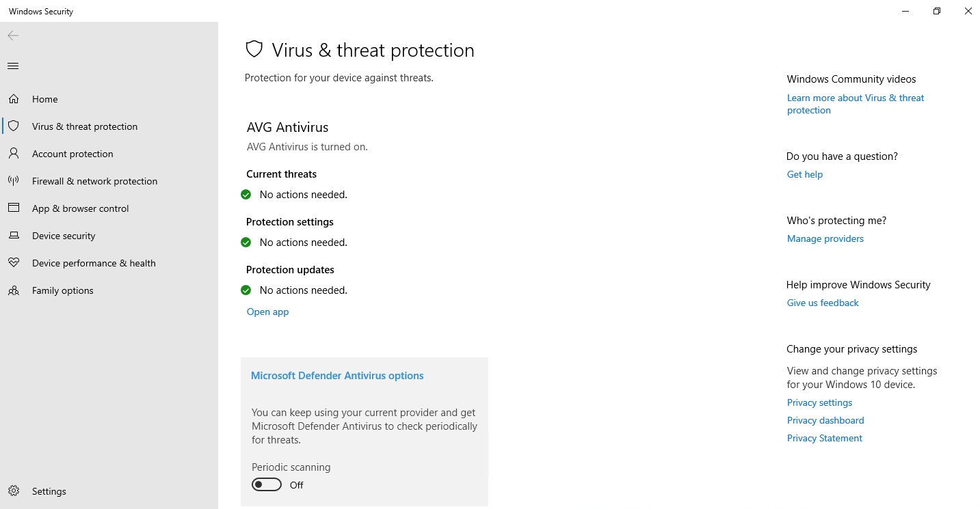Viewport: 980px width, 509px height.
Task: Click the Account protection person icon
Action: point(14,154)
